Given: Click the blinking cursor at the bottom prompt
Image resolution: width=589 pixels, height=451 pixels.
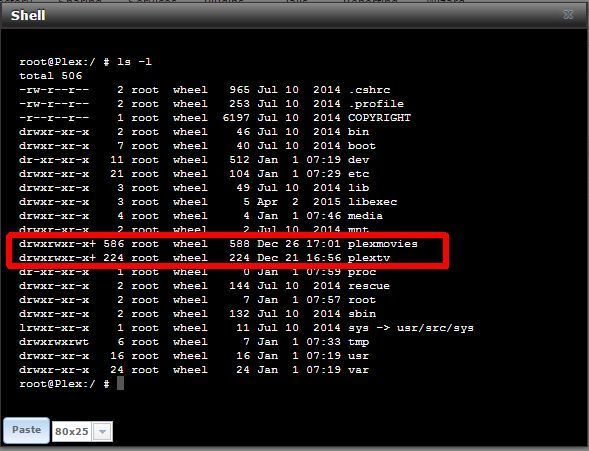Looking at the screenshot, I should coord(120,383).
